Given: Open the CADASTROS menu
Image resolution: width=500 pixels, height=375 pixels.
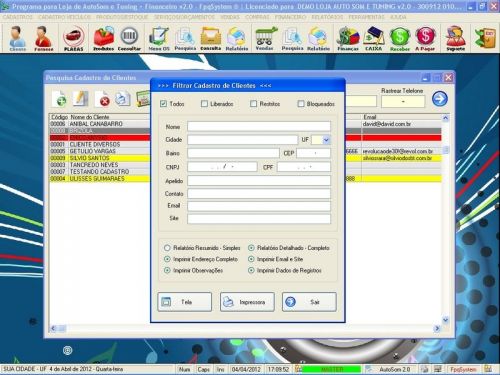Looking at the screenshot, I should (18, 17).
